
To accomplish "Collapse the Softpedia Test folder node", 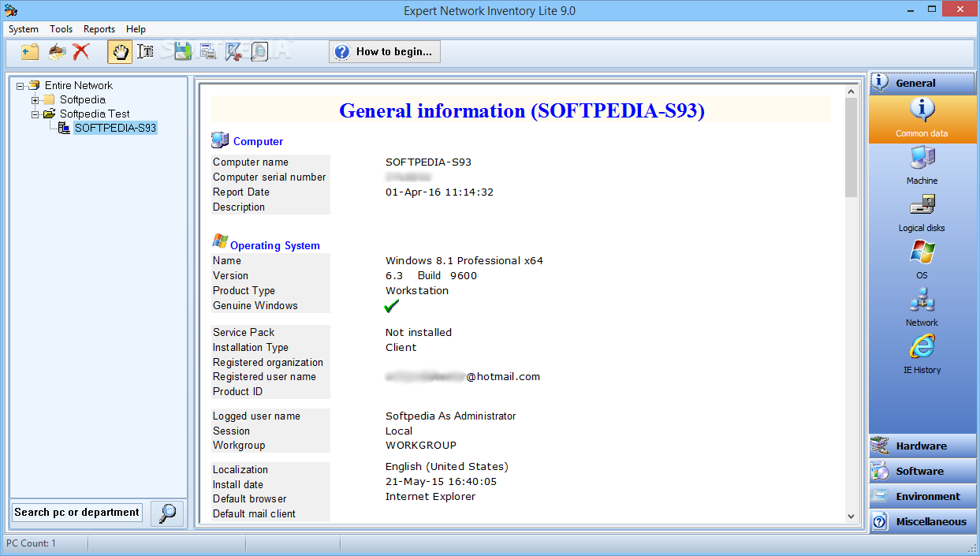I will [35, 114].
